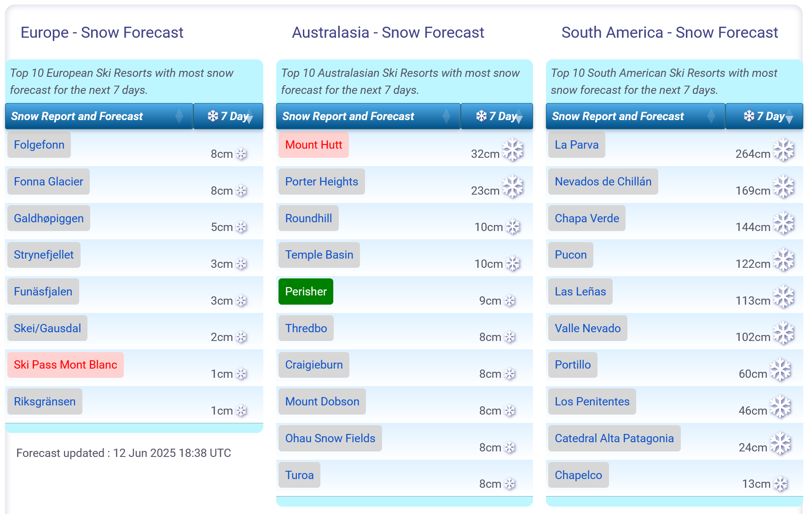Sort Europe table by Snow Report and Forecast
This screenshot has width=812, height=514.
coord(99,116)
